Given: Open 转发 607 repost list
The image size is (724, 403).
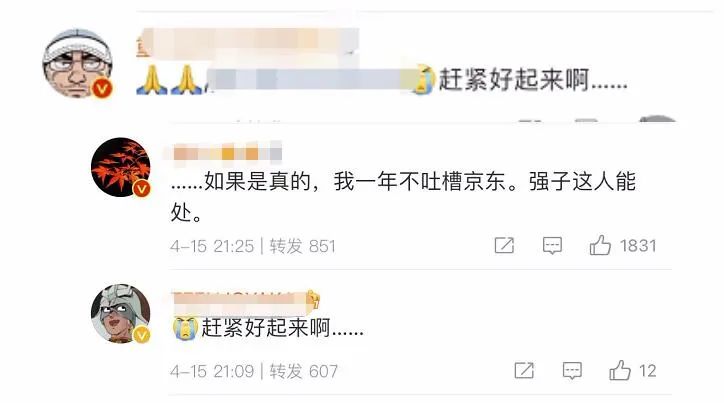Looking at the screenshot, I should tap(303, 371).
